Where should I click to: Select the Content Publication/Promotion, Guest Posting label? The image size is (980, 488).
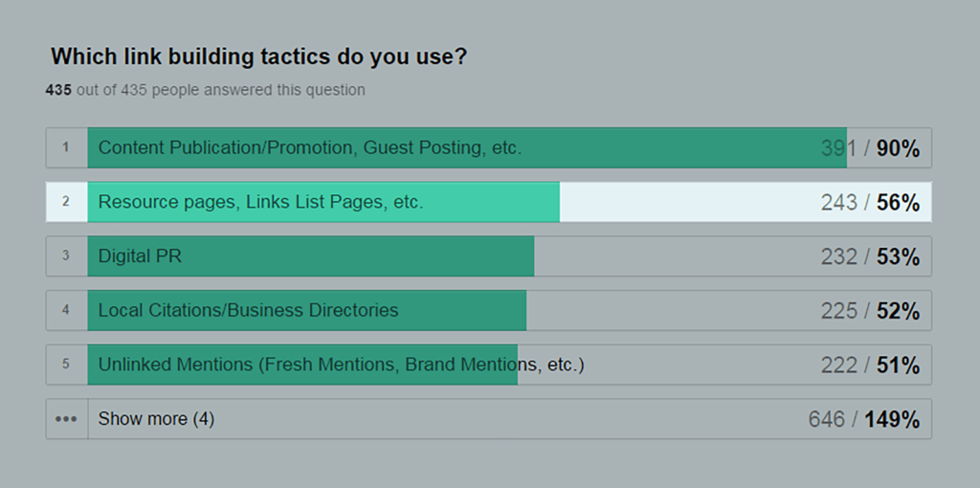tap(309, 148)
